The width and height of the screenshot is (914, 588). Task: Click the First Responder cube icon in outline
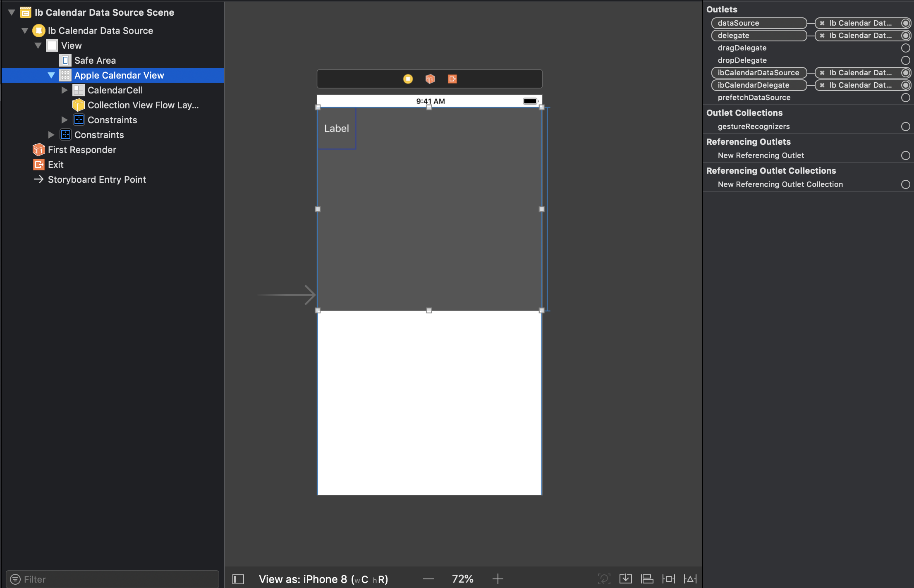38,150
